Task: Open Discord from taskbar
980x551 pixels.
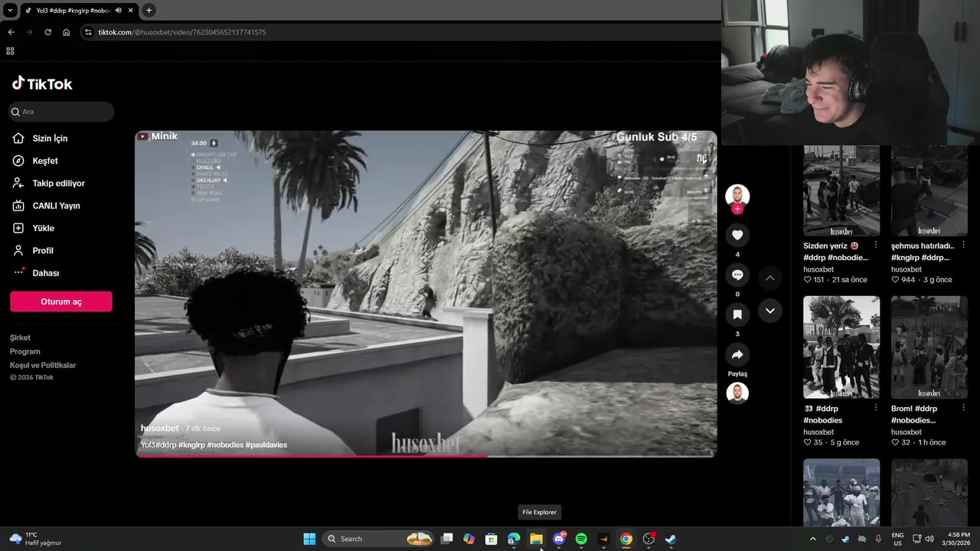Action: [x=559, y=539]
